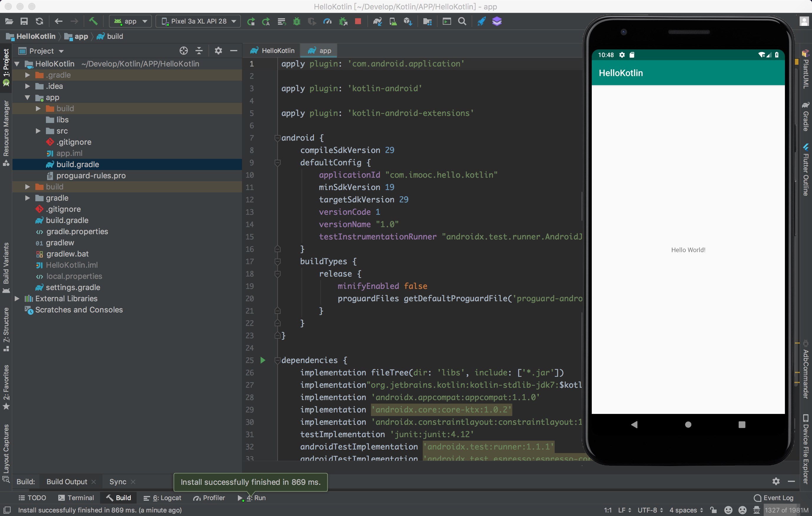Open the Terminal tool window

(x=76, y=498)
